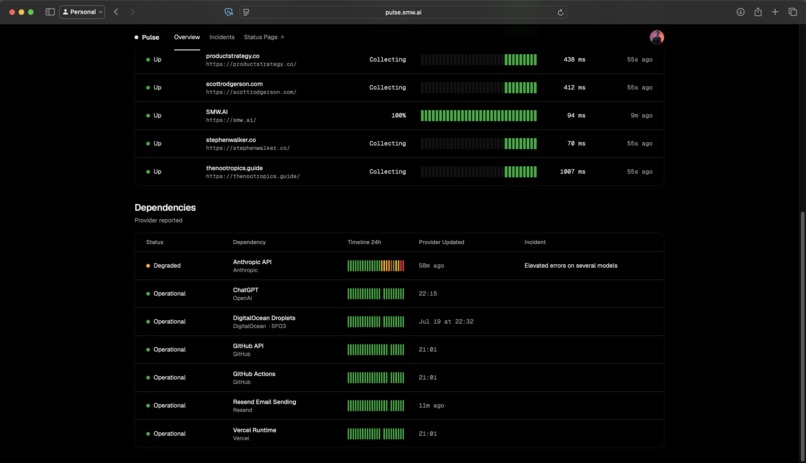Click the '58m ago' provider update
806x463 pixels.
431,266
